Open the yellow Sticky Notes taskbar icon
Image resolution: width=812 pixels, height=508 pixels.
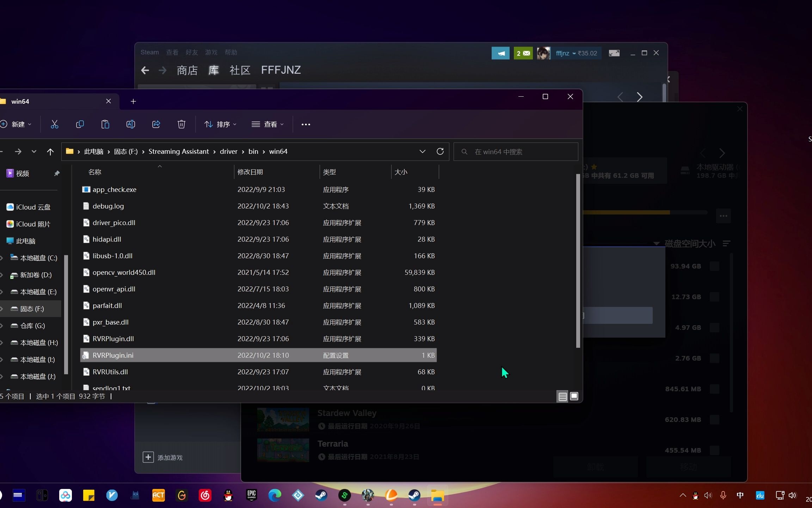pyautogui.click(x=88, y=495)
